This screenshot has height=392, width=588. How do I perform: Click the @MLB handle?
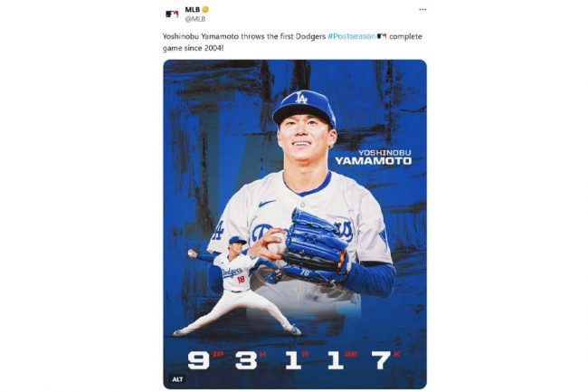click(195, 19)
